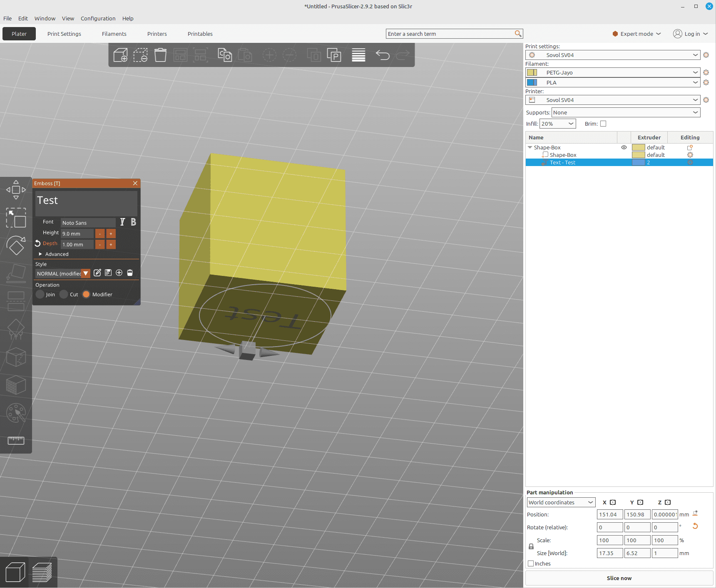Image resolution: width=716 pixels, height=588 pixels.
Task: Select the Scale gizmo tool
Action: click(x=16, y=218)
